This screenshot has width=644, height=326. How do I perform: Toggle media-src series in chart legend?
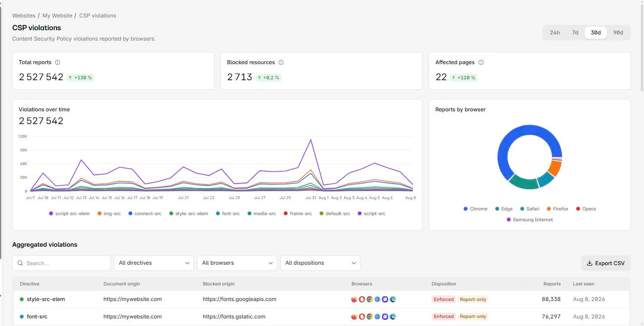click(x=261, y=214)
